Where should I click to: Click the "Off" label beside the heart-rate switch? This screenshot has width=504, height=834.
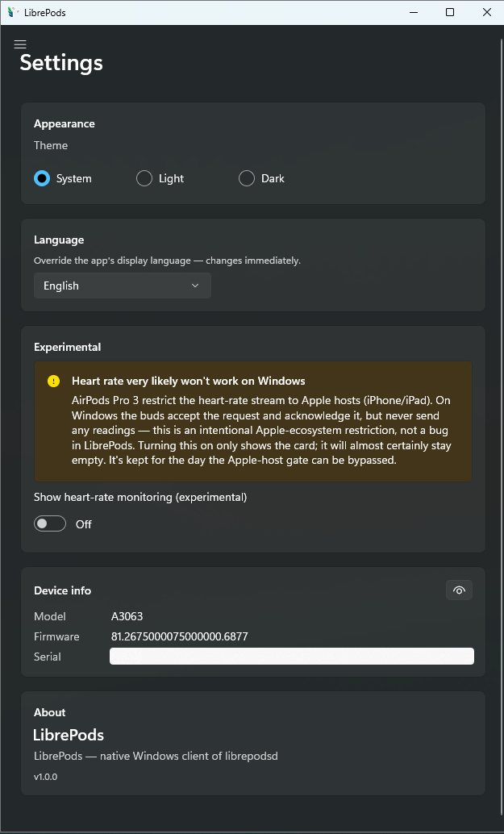84,524
